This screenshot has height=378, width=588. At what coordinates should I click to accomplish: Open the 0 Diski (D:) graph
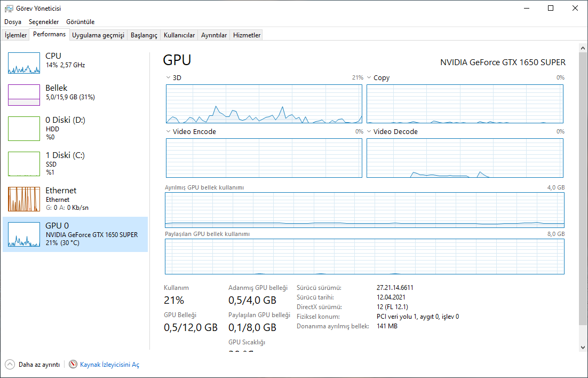click(24, 129)
